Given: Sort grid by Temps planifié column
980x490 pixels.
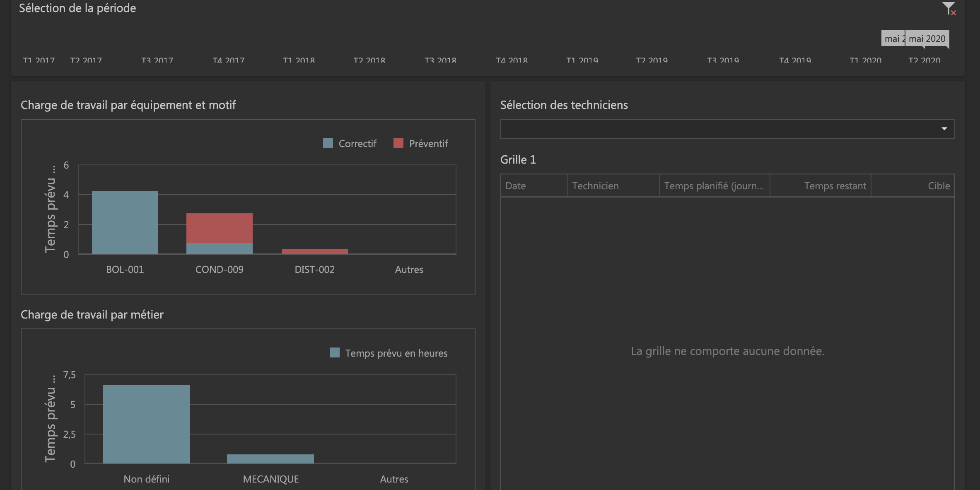Looking at the screenshot, I should pyautogui.click(x=714, y=186).
